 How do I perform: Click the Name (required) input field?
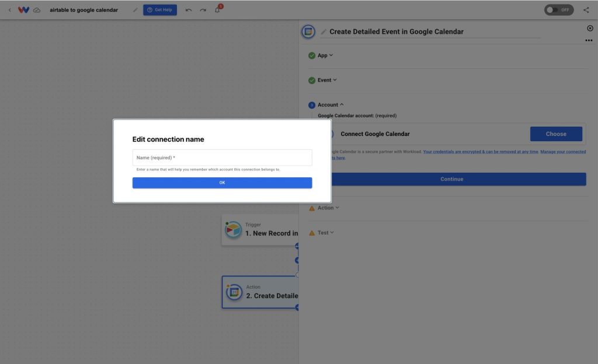[x=222, y=157]
